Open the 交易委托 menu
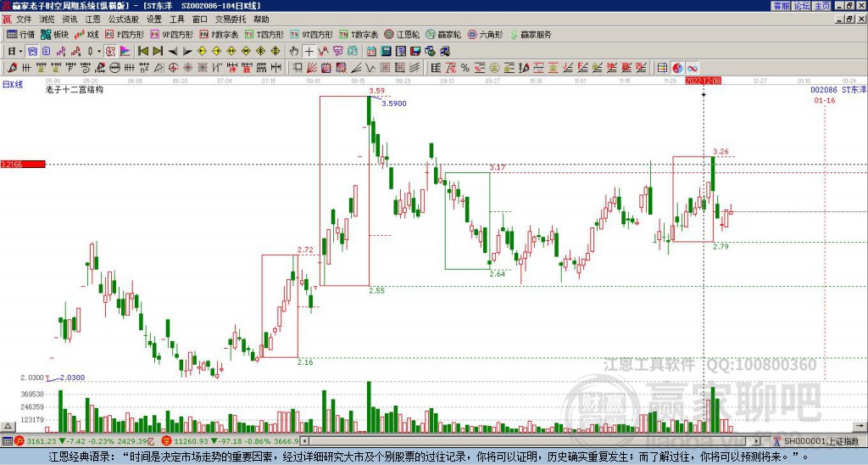The image size is (868, 465). point(231,20)
